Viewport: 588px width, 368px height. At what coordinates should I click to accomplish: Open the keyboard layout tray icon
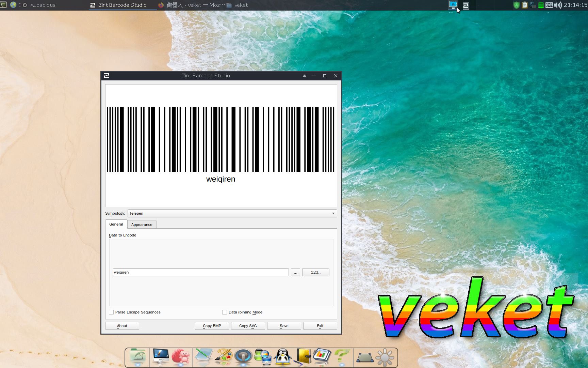549,5
